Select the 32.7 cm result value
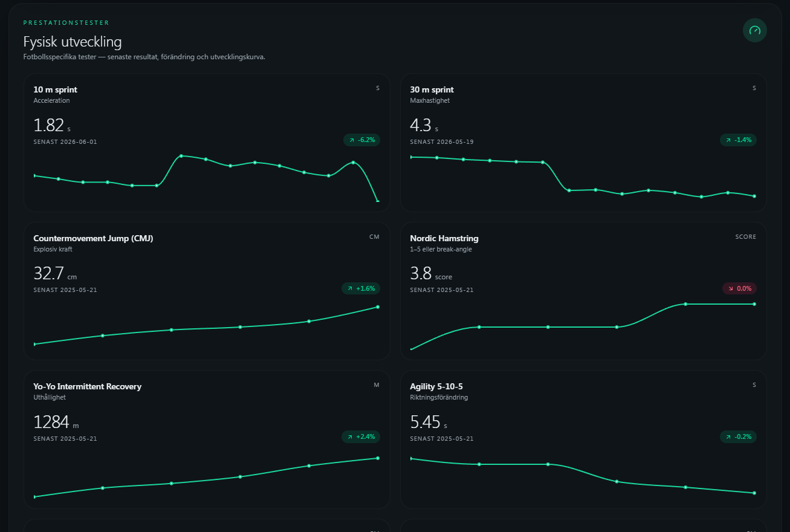Screen dimensions: 790x532 coord(56,274)
